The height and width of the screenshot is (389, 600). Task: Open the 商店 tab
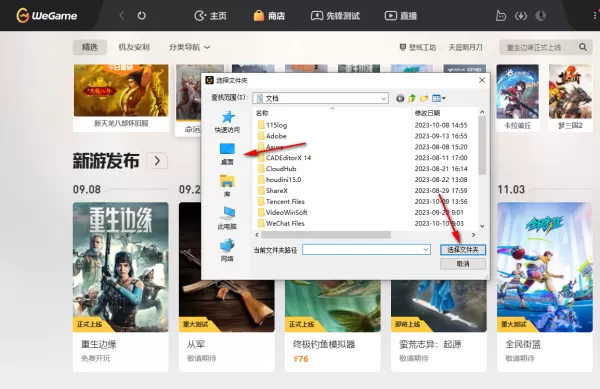(269, 16)
